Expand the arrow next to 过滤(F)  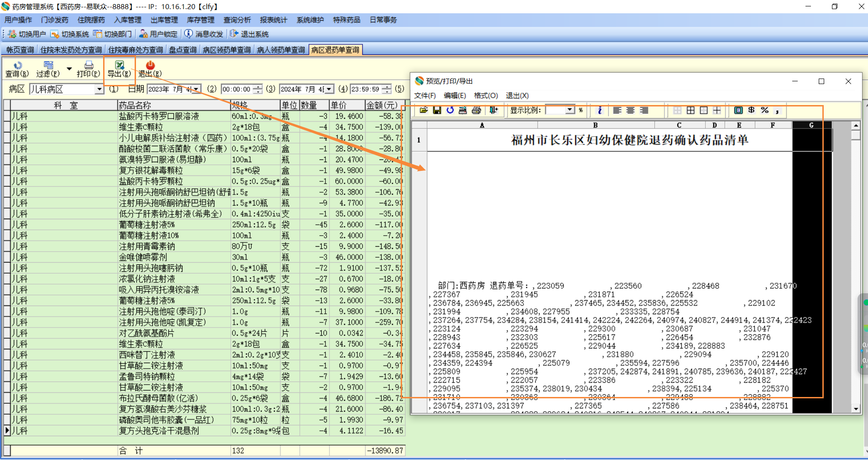coord(69,69)
